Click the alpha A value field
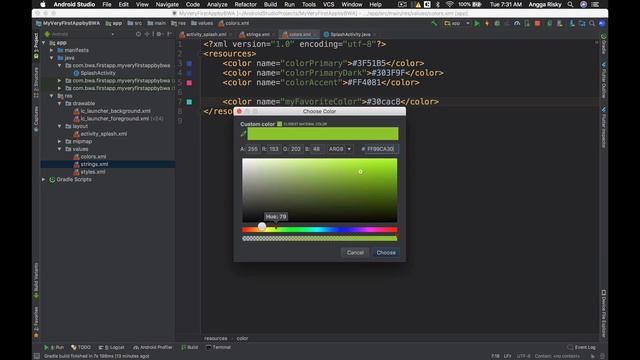Image resolution: width=640 pixels, height=360 pixels. 253,149
